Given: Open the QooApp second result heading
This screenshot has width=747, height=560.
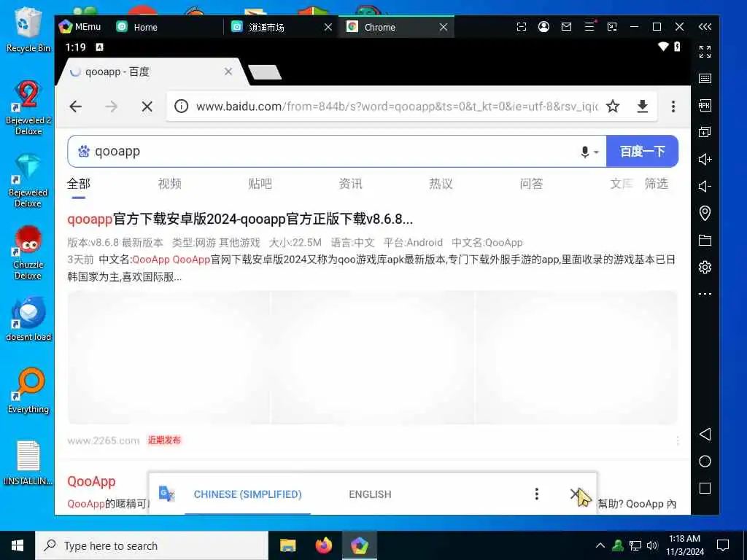Looking at the screenshot, I should [x=91, y=481].
